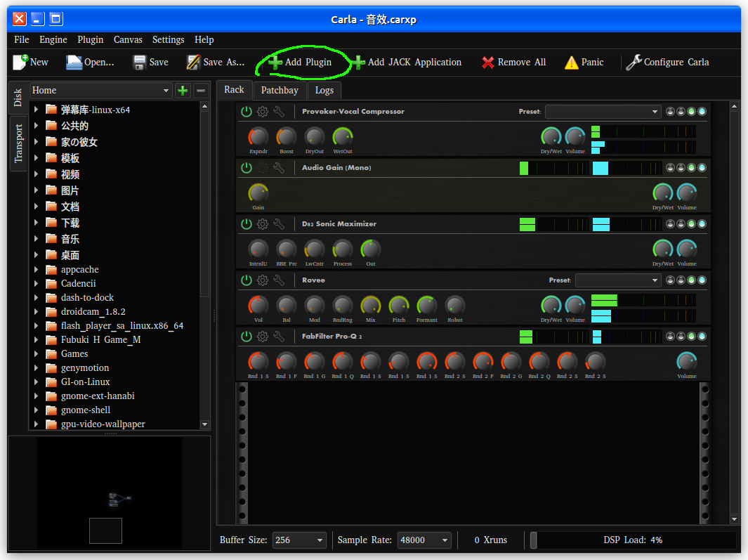The image size is (748, 560).
Task: Open the Settings menu
Action: click(x=168, y=39)
